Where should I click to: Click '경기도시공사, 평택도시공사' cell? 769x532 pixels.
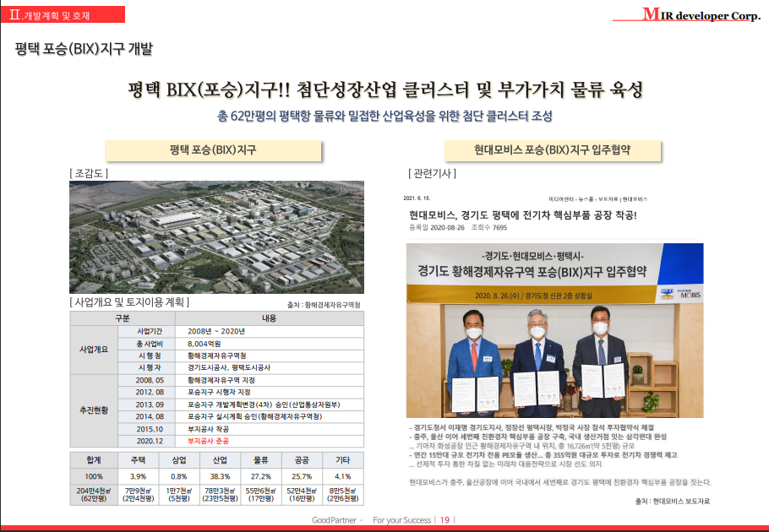pyautogui.click(x=270, y=367)
